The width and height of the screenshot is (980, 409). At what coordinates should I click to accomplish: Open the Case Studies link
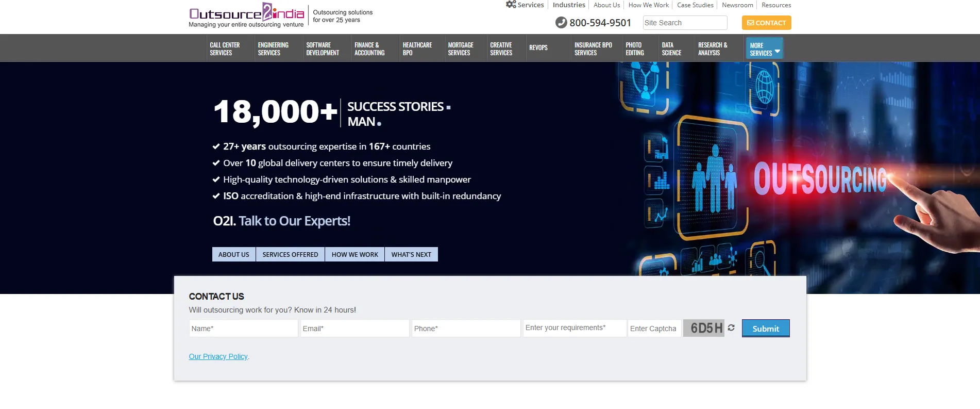point(695,5)
